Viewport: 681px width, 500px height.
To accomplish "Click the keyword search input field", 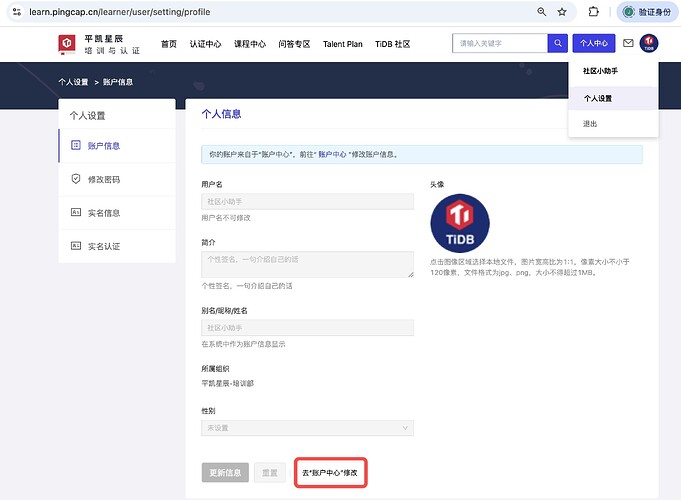I will point(499,43).
